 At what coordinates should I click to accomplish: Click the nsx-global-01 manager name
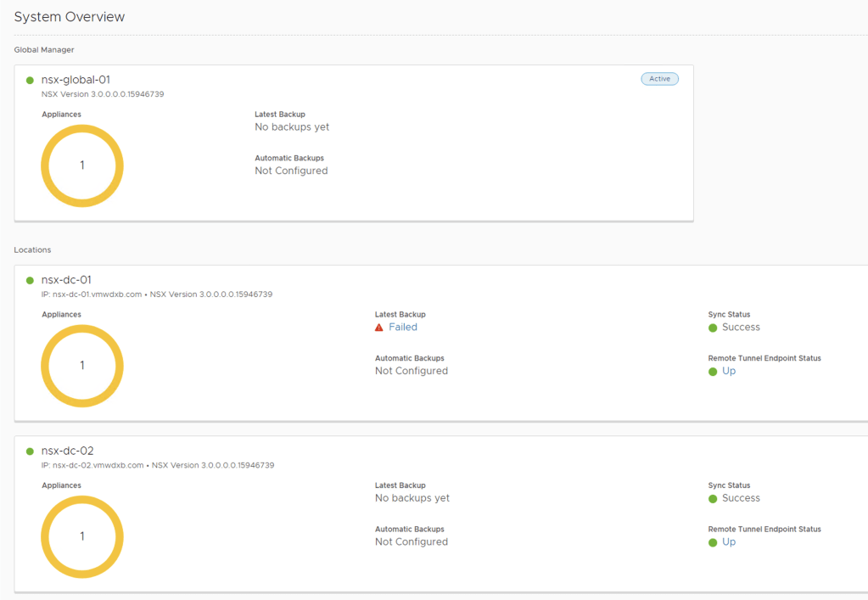[76, 80]
